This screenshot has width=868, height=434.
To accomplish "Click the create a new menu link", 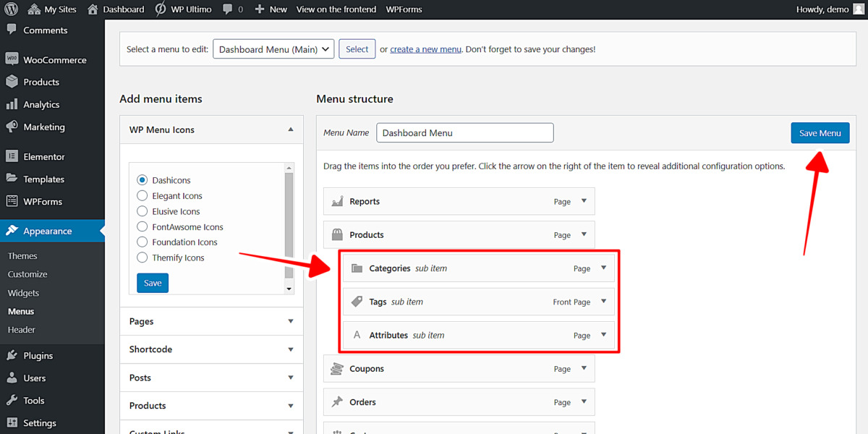I will click(x=425, y=48).
